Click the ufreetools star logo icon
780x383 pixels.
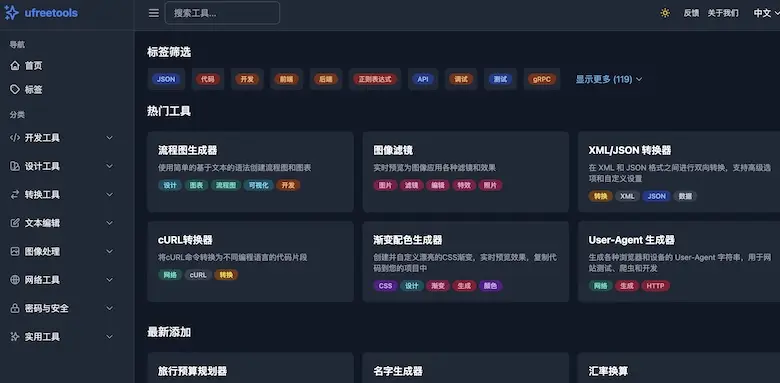11,13
